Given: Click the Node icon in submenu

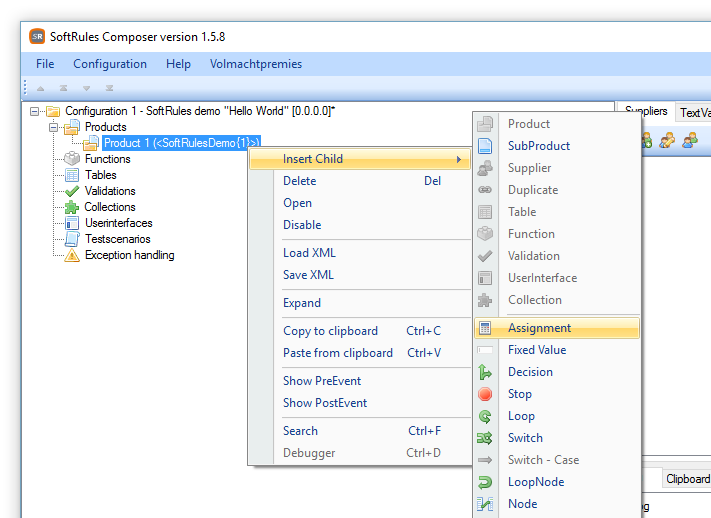Looking at the screenshot, I should coord(485,504).
